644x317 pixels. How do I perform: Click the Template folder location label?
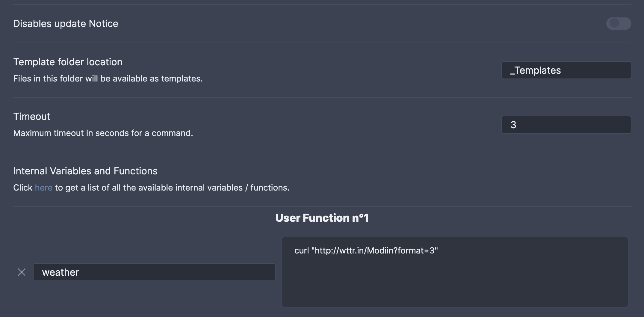click(67, 62)
